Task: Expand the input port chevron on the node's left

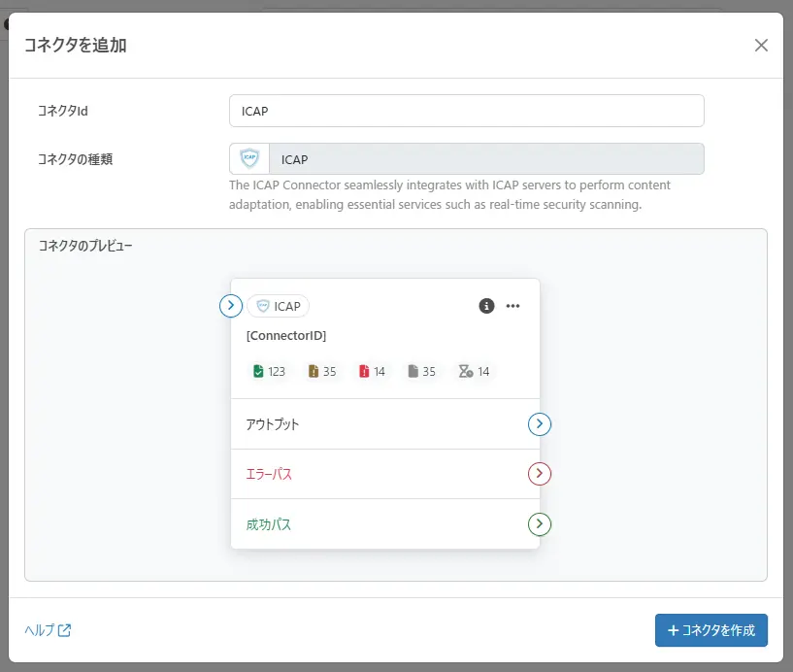Action: [x=230, y=305]
